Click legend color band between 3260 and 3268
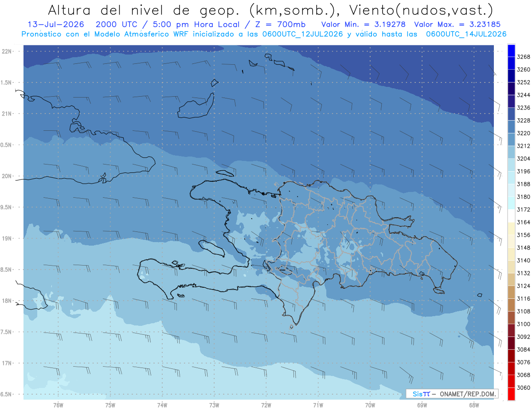This screenshot has width=532, height=411. coord(511,63)
